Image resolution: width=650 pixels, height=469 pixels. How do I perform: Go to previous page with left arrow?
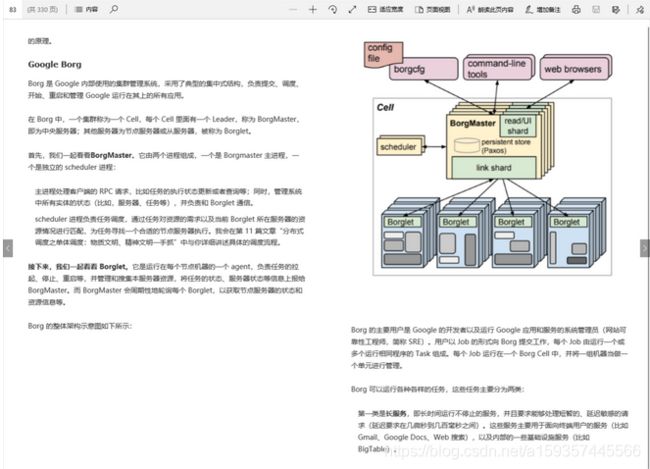[x=8, y=248]
